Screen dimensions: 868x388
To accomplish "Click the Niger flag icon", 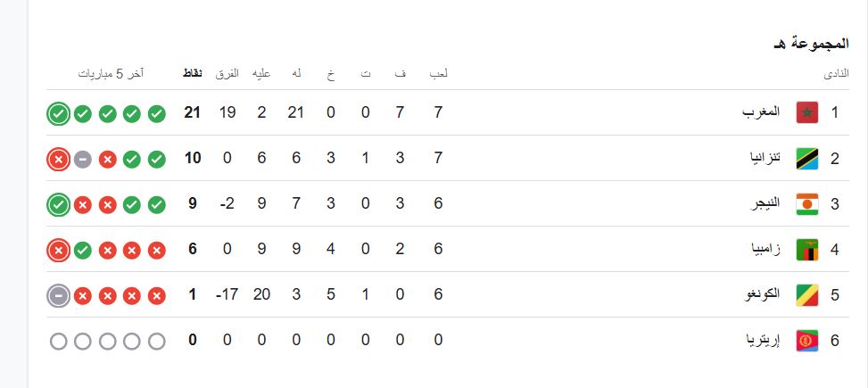I will pos(806,204).
